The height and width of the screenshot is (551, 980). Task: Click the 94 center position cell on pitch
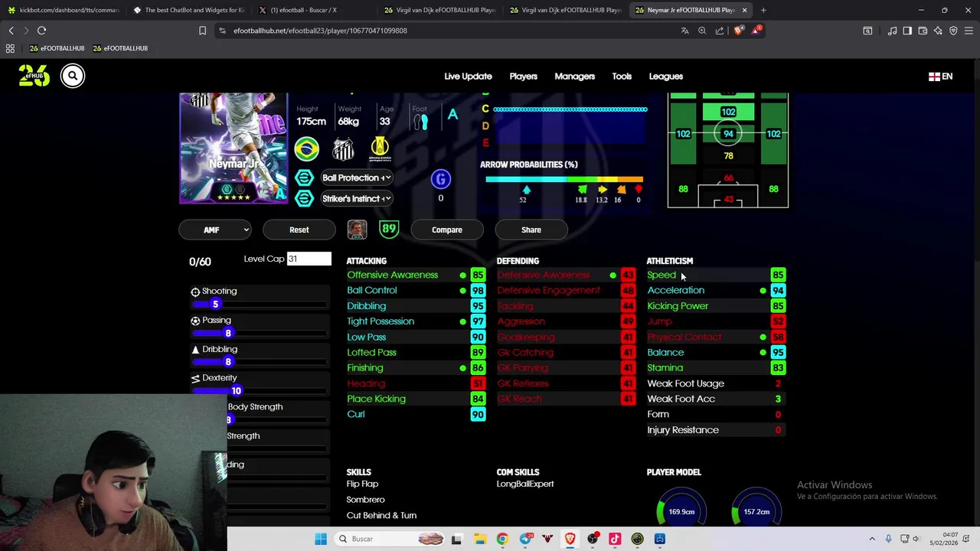tap(728, 134)
